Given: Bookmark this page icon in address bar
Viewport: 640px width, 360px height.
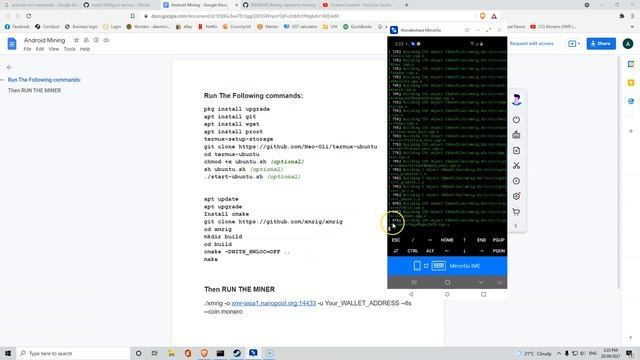Looking at the screenshot, I should (x=133, y=16).
